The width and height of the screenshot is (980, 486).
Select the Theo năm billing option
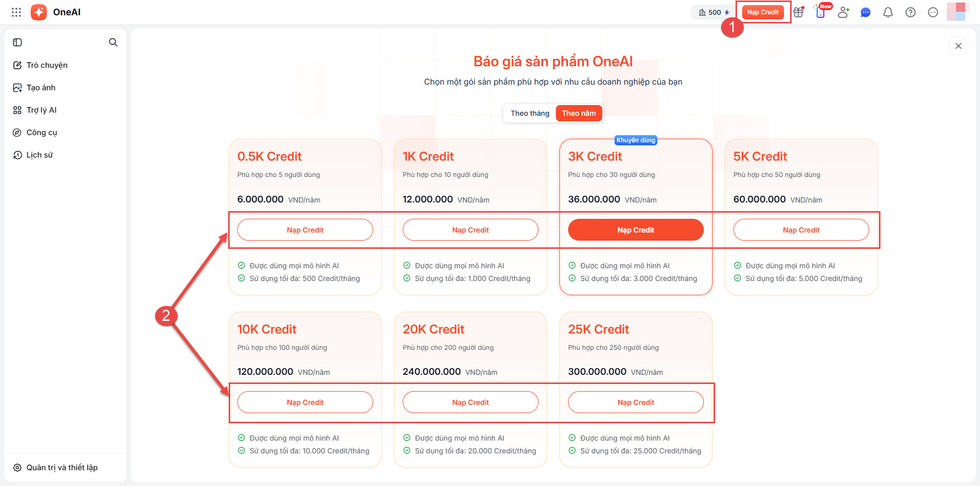coord(579,113)
